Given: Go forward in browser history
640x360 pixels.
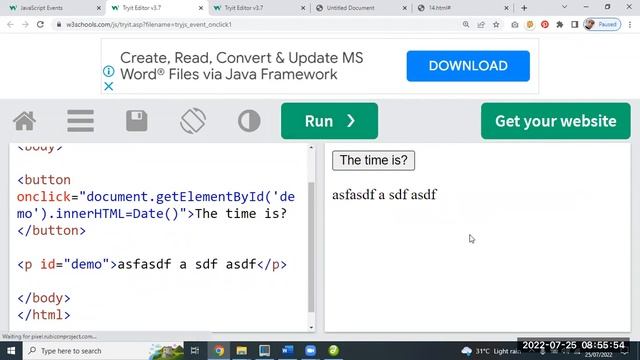Looking at the screenshot, I should click(x=25, y=24).
